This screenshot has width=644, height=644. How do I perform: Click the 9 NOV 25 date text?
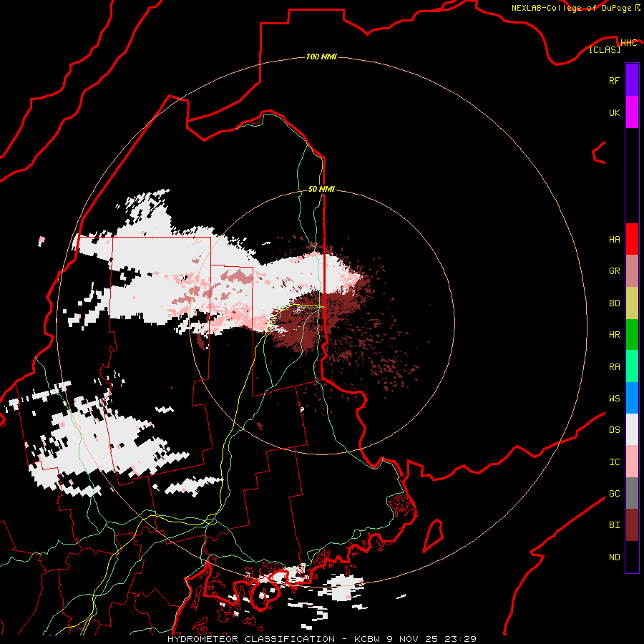[x=412, y=639]
